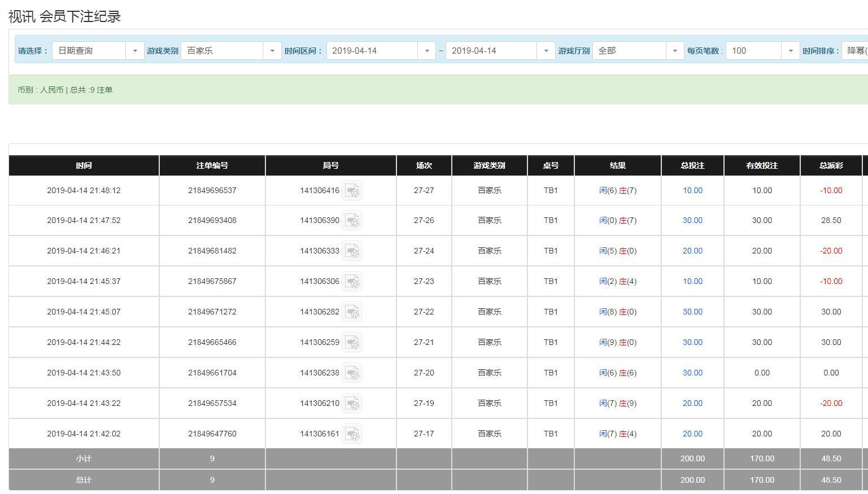Click the 视讯 会员下注纪录 page title
868x494 pixels.
[x=65, y=16]
